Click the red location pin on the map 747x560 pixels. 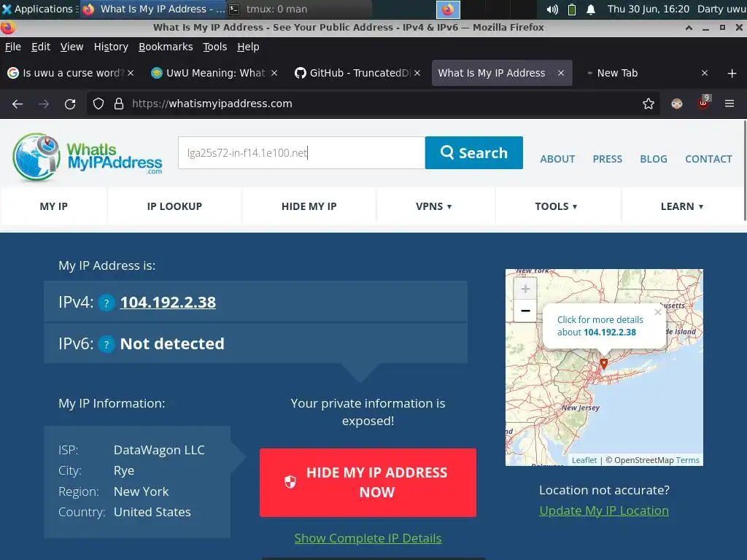click(x=603, y=365)
